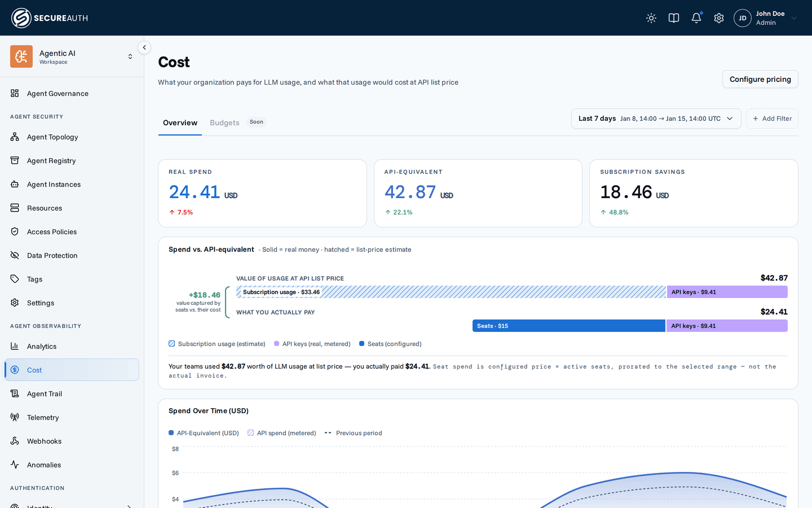Toggle the light theme sun icon
Viewport: 812px width, 508px height.
(651, 18)
